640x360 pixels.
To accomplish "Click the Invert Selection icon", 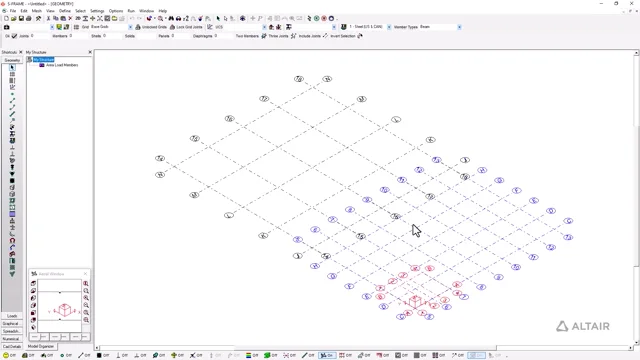I will (360, 36).
